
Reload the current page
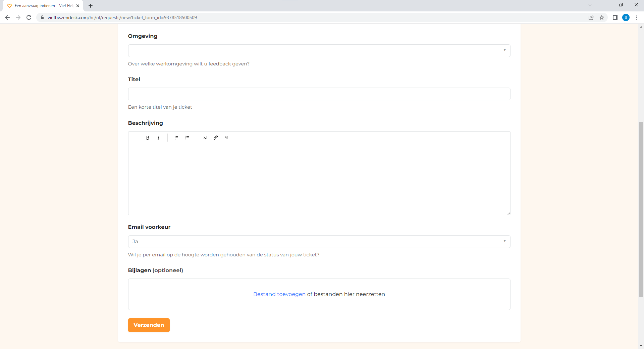pos(29,17)
